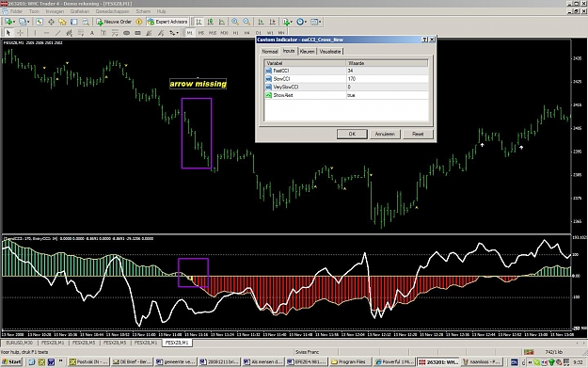This screenshot has height=368, width=588.
Task: Switch to the Visualisatie tab in dialog
Action: [330, 52]
